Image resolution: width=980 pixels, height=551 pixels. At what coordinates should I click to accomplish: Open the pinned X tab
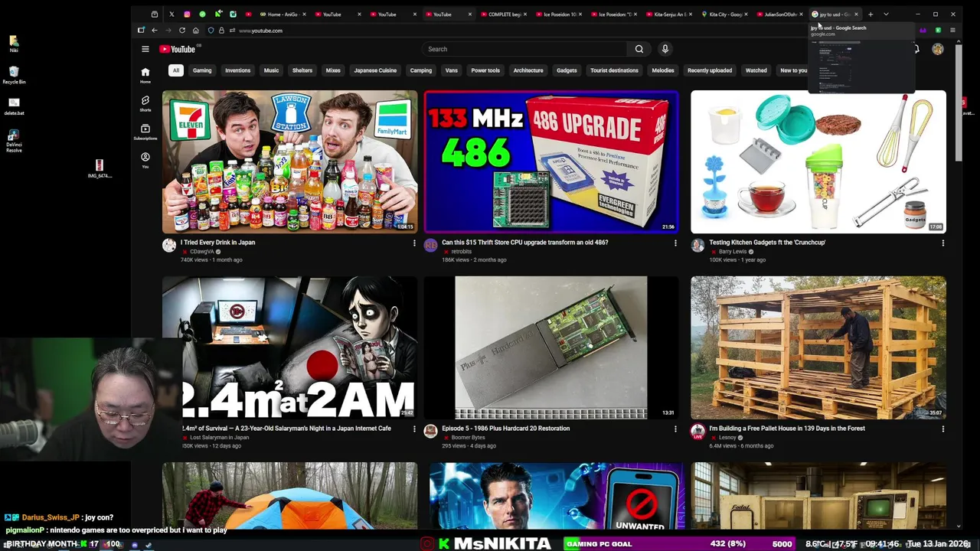pyautogui.click(x=171, y=14)
